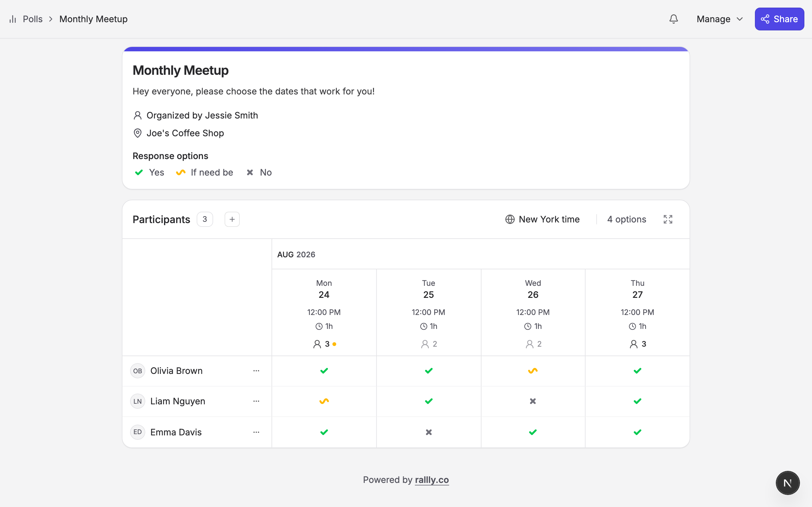The width and height of the screenshot is (812, 507).
Task: Click the Next.js dev tools badge
Action: click(x=788, y=483)
